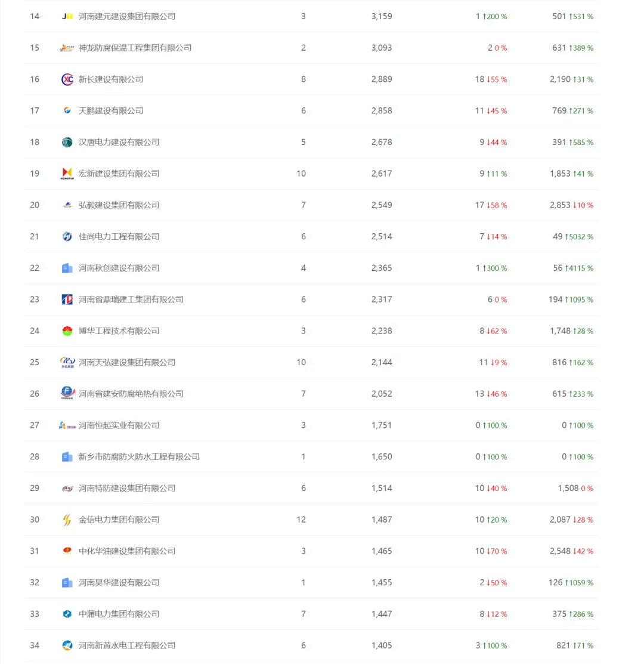
Task: Click rank number 27 in the list
Action: (35, 425)
